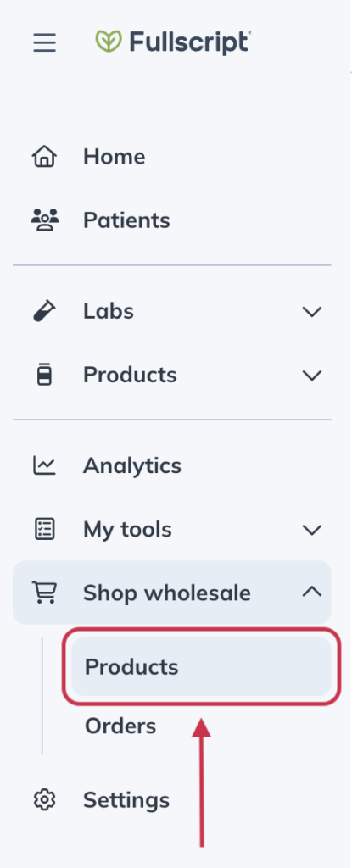Click the Settings gear icon
The height and width of the screenshot is (868, 352).
44,800
